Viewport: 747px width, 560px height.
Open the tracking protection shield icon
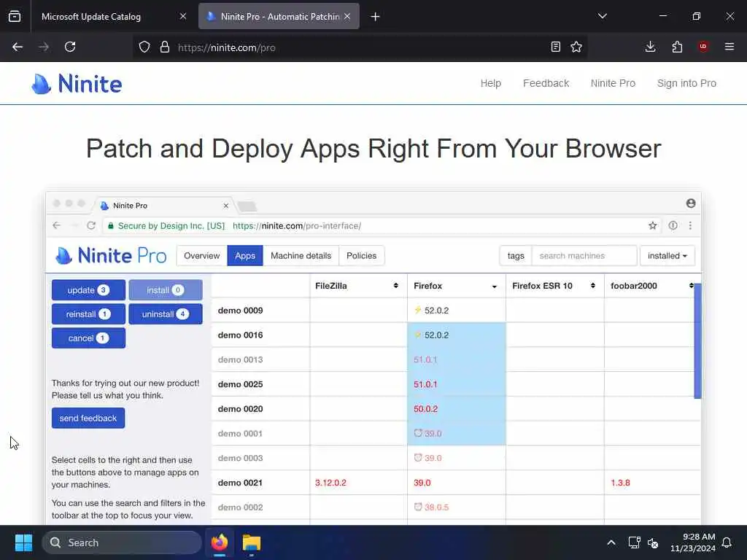(144, 47)
